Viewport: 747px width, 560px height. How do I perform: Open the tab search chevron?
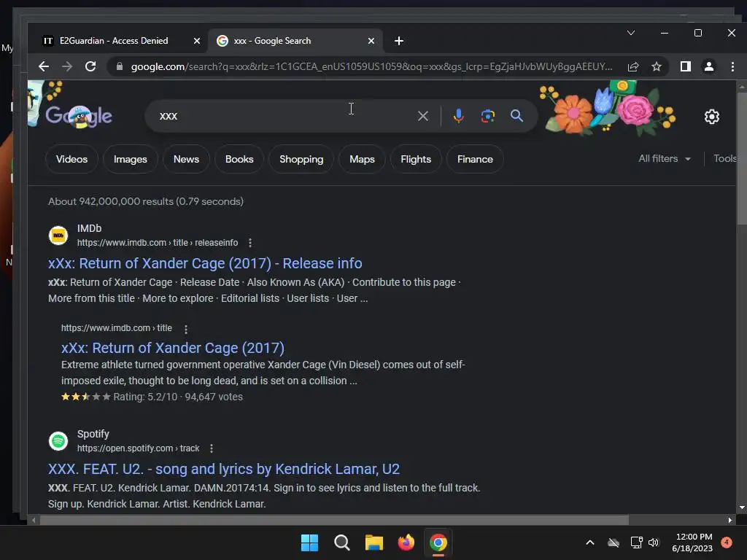631,33
